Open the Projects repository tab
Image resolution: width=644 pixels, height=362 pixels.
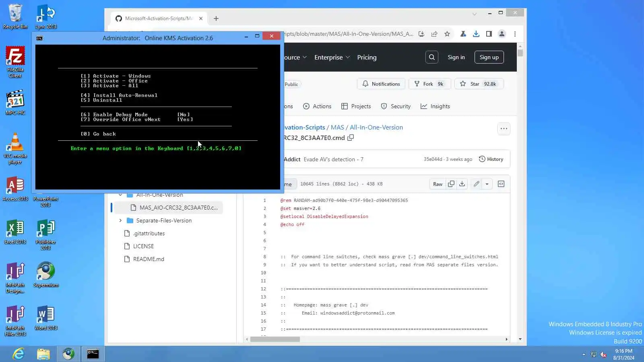[356, 106]
